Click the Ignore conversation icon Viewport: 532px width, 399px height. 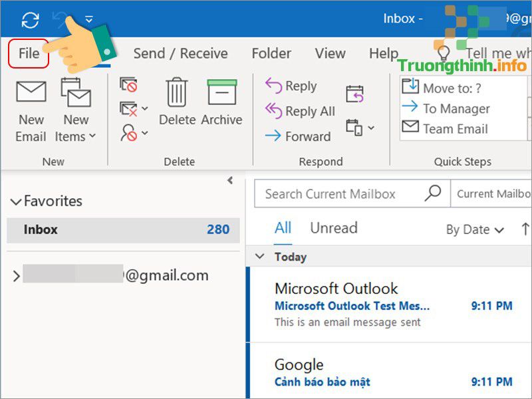point(128,84)
